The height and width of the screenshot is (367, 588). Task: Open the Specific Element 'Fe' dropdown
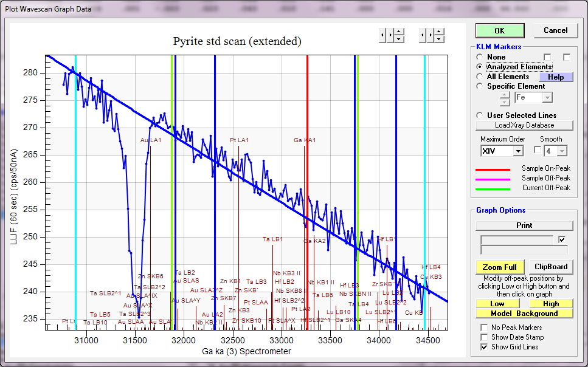pos(547,97)
